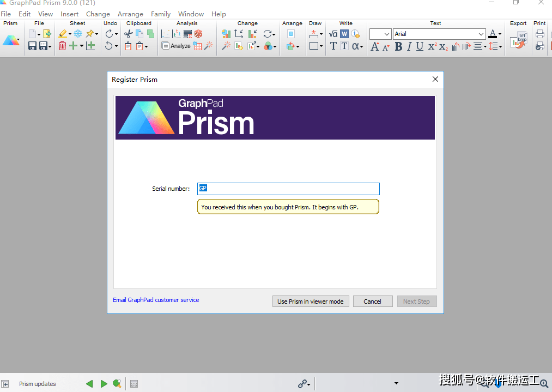Click Cancel in Register Prism dialog
552x392 pixels.
click(x=373, y=301)
